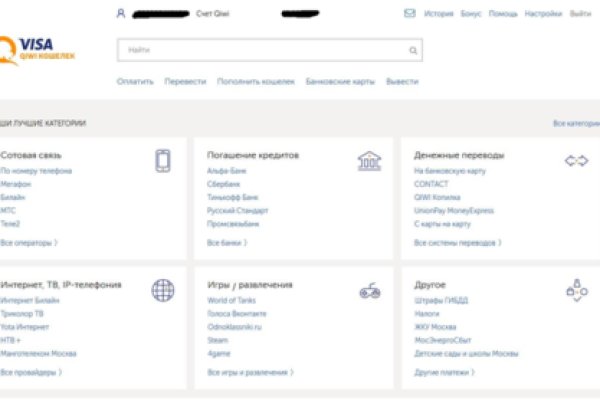The height and width of the screenshot is (400, 600).
Task: Open the Банковские карты tab
Action: 340,81
